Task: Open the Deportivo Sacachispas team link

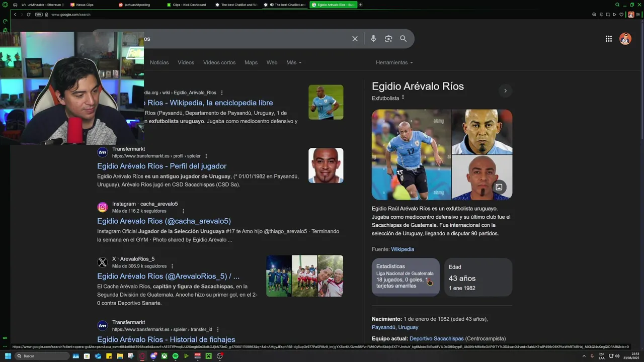Action: tap(437, 339)
